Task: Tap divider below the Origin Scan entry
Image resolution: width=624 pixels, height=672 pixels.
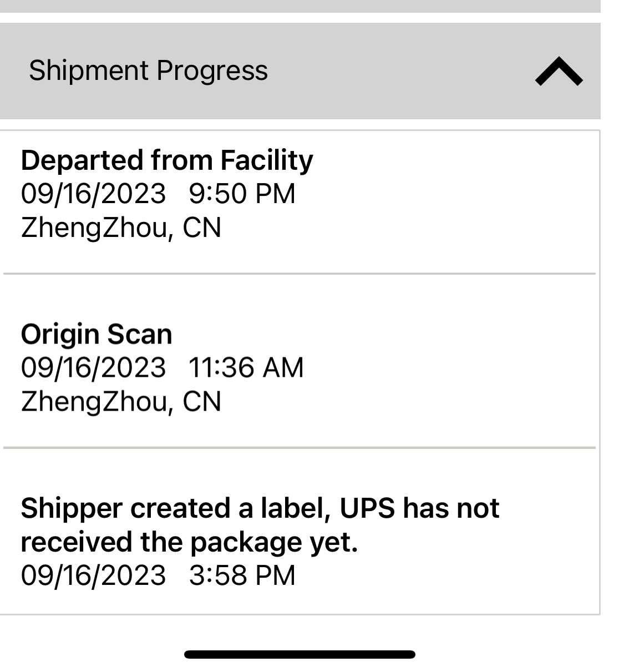Action: click(300, 447)
